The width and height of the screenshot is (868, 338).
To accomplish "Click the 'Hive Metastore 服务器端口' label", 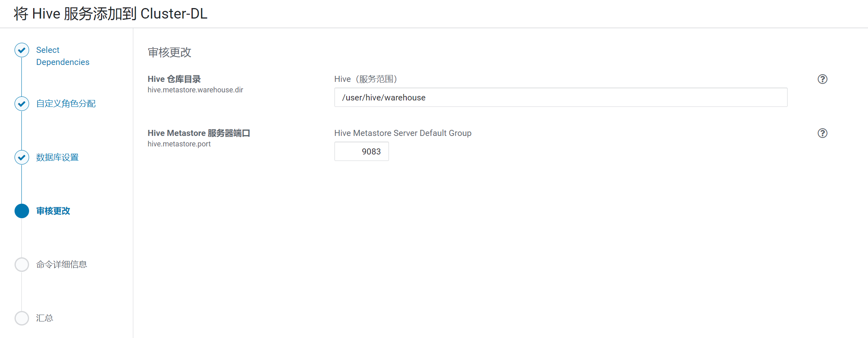I will 199,133.
